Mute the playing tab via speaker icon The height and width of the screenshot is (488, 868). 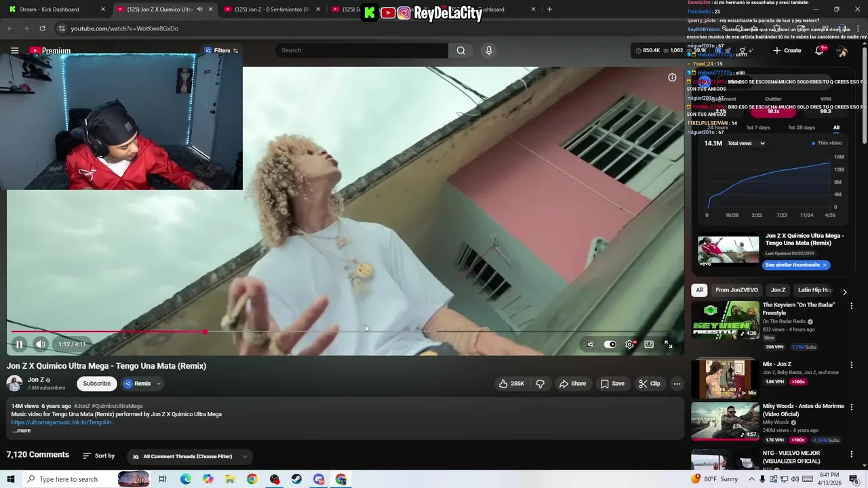coord(199,9)
